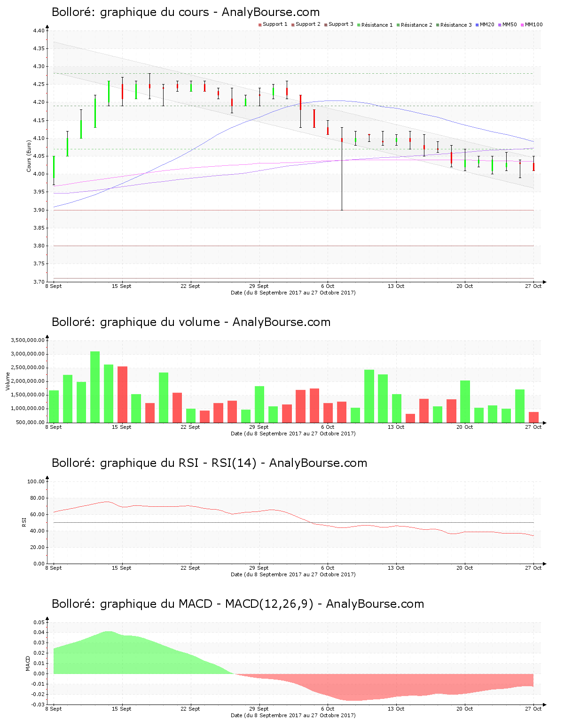The image size is (564, 728).
Task: Click "15 Sept" under the volume chart
Action: 122,427
